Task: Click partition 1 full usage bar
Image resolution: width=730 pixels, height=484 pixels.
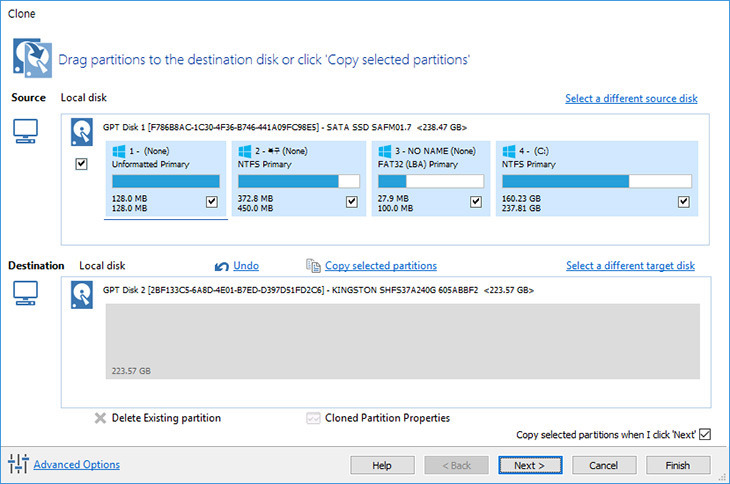Action: pos(166,181)
